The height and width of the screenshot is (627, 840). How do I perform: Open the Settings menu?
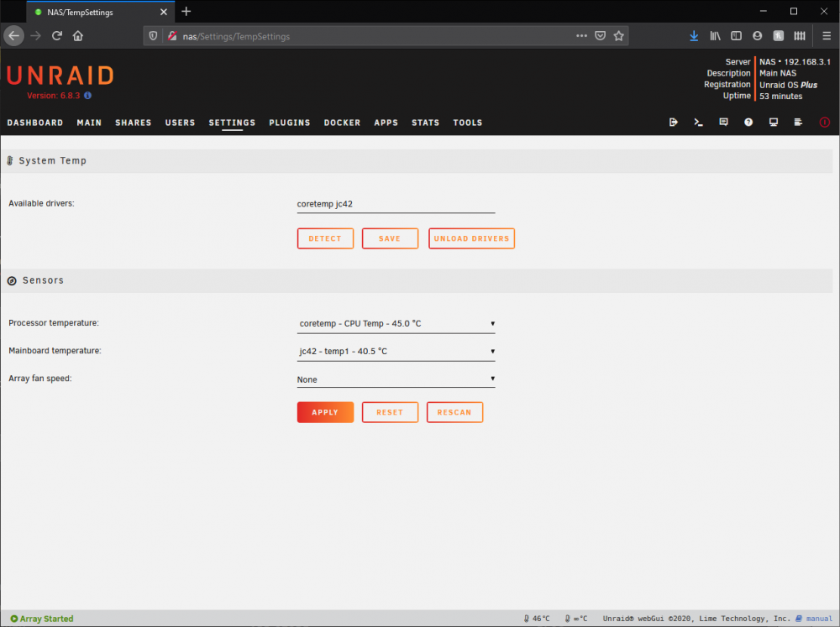(x=232, y=123)
